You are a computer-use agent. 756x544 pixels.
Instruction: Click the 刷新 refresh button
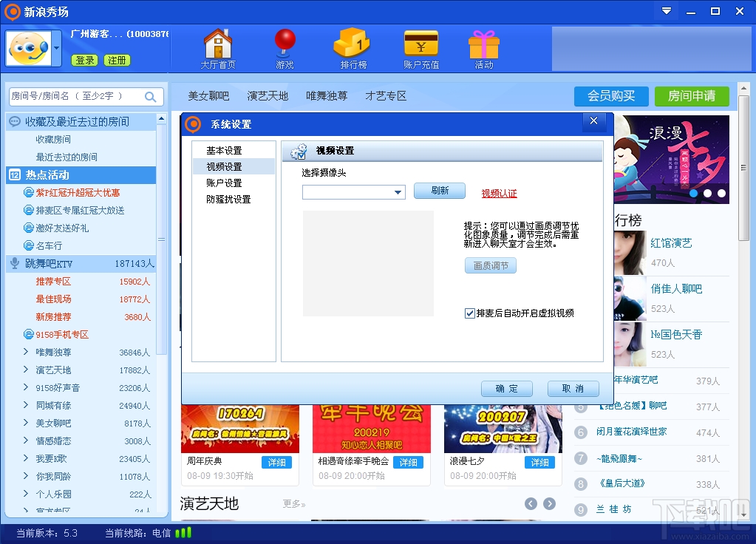point(440,191)
